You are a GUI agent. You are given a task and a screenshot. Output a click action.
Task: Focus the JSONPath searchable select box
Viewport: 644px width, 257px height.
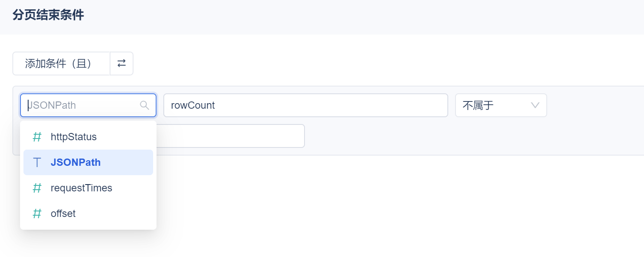point(81,105)
